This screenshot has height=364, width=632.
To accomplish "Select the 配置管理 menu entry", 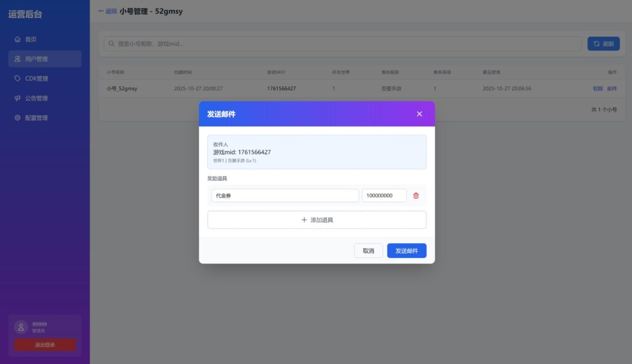I will [x=37, y=118].
